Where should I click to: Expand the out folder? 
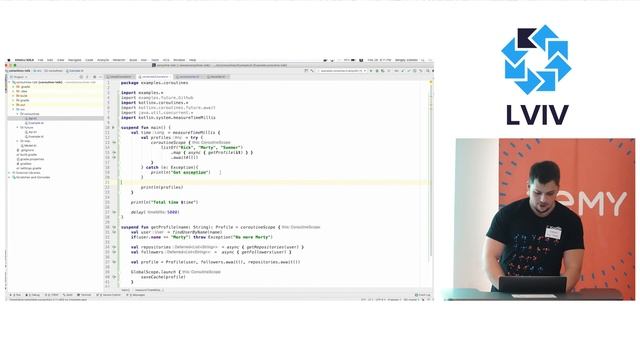click(13, 105)
